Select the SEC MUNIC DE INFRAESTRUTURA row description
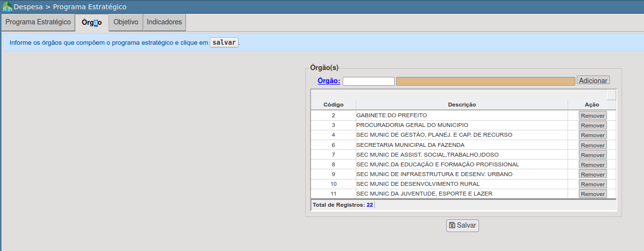The width and height of the screenshot is (644, 251). pos(434,174)
